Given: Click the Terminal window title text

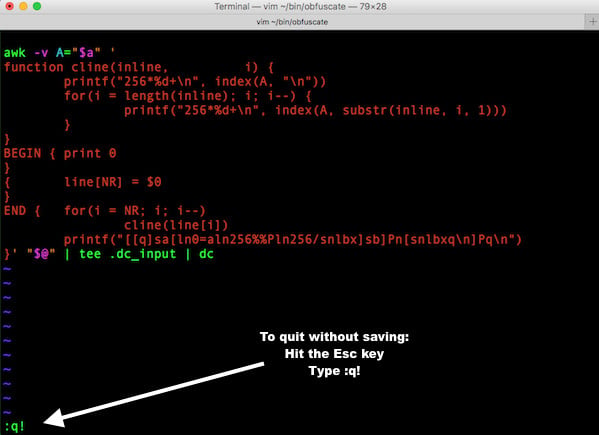Looking at the screenshot, I should tap(300, 6).
